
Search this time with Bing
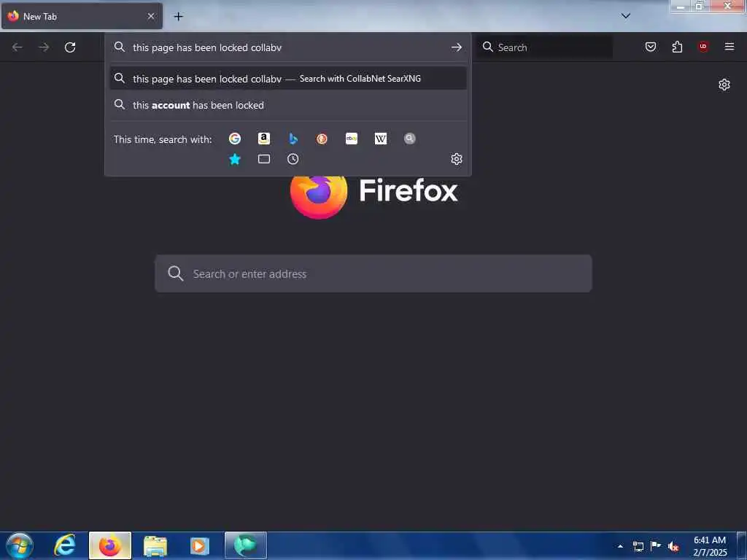(x=293, y=139)
